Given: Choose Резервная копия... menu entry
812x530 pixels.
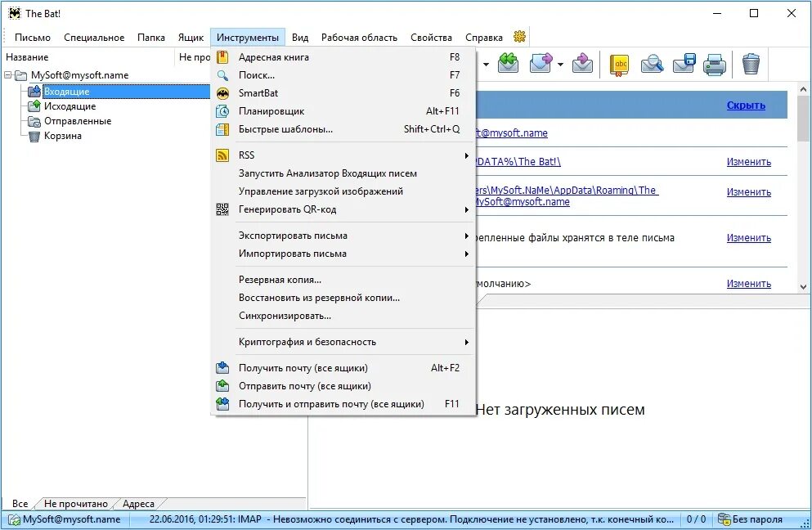Looking at the screenshot, I should [x=343, y=280].
